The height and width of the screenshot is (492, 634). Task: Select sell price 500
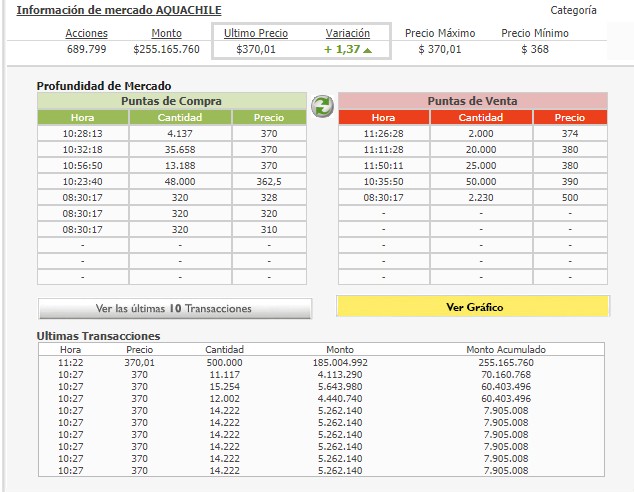(570, 198)
